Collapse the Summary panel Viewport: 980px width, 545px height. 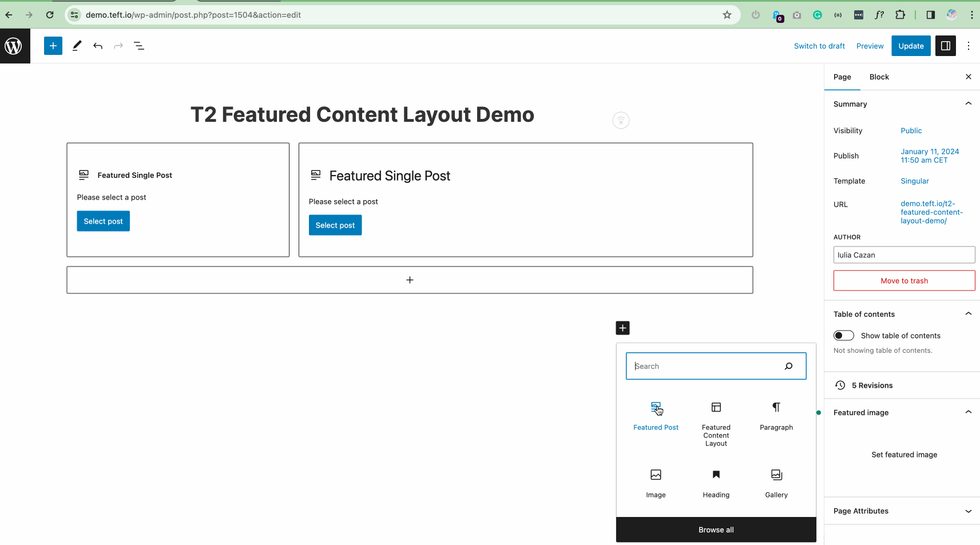(x=968, y=104)
